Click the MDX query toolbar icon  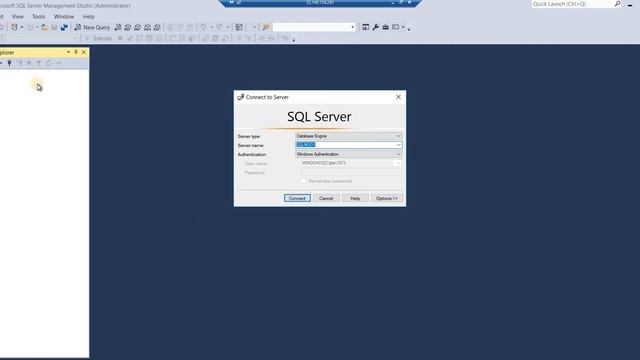pyautogui.click(x=128, y=27)
